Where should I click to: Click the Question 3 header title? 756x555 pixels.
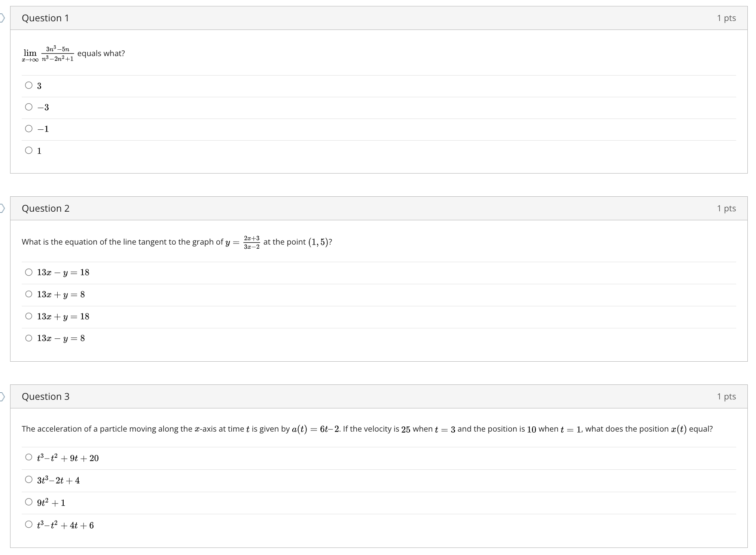(x=45, y=396)
